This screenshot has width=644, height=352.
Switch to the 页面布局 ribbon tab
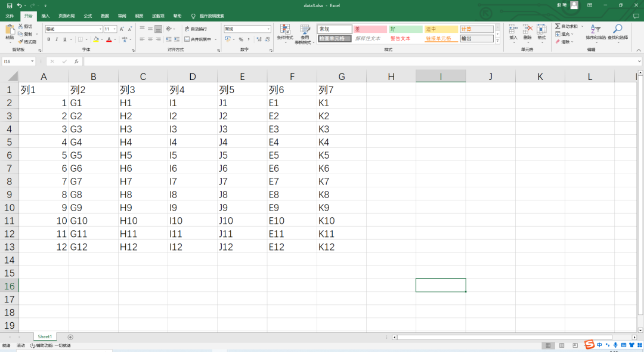(x=67, y=16)
